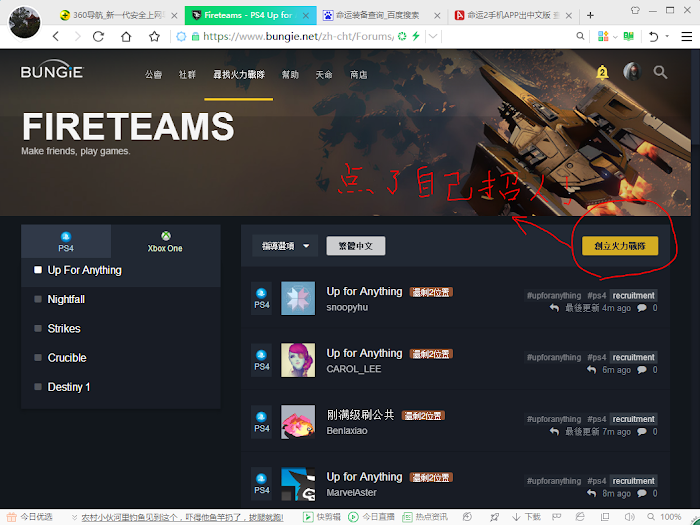Image resolution: width=700 pixels, height=525 pixels.
Task: Open the colorful apps grid icon
Action: pos(603,36)
